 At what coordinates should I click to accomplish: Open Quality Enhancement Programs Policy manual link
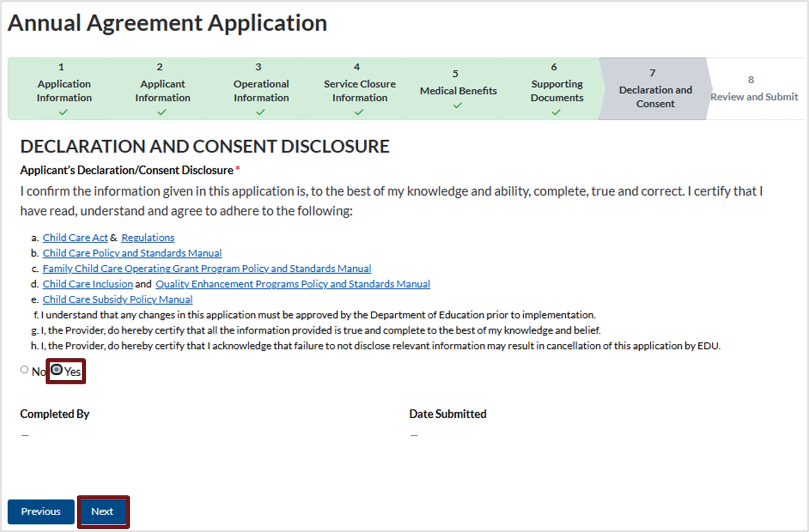coord(293,284)
